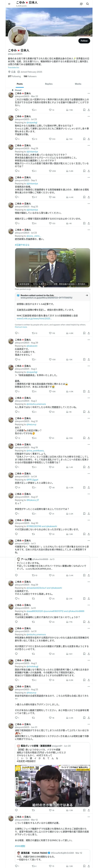This screenshot has width=98, height=868.
Task: Go back using the top arrow
Action: pos(9,4)
